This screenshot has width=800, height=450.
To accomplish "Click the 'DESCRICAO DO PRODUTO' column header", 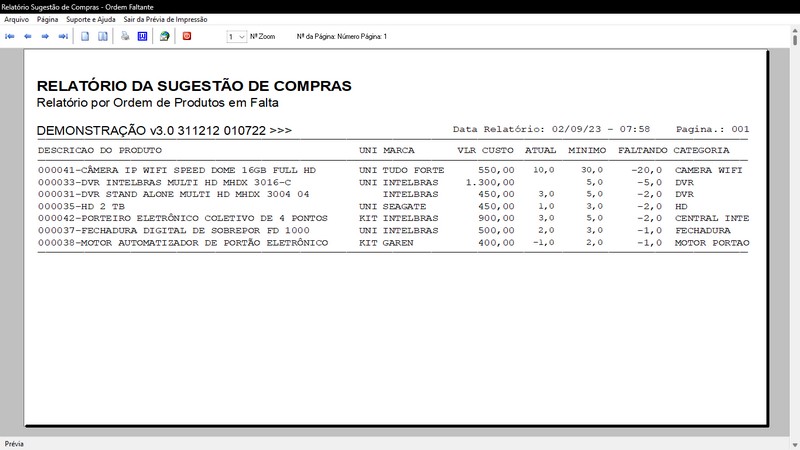I will (99, 150).
